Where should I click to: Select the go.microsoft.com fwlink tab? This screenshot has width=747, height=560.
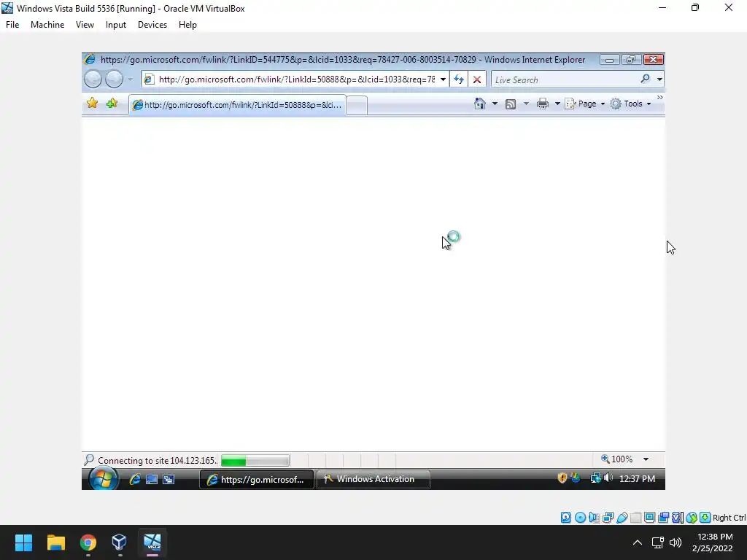tap(237, 105)
